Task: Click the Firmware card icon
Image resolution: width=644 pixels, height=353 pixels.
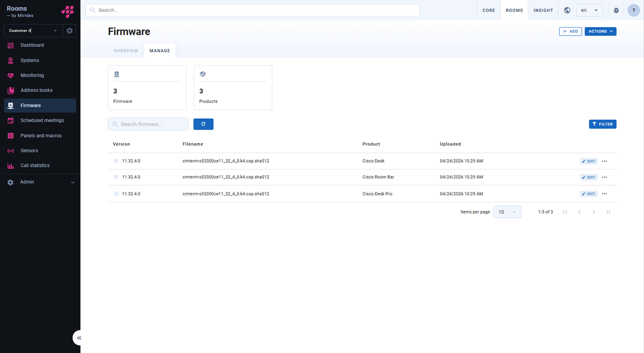Action: pyautogui.click(x=116, y=74)
